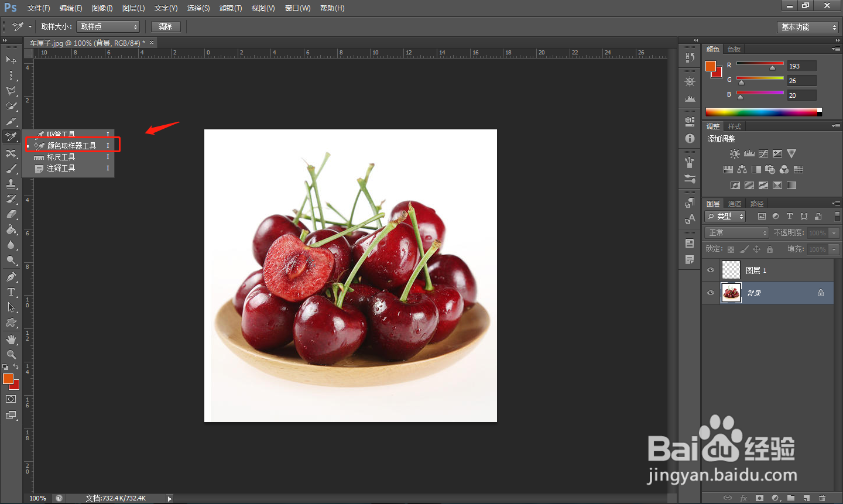Hide the 背景 layer visibility eye
Viewport: 843px width, 504px height.
click(x=711, y=293)
